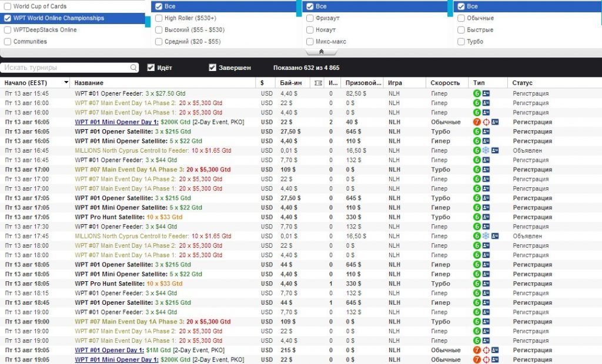The width and height of the screenshot is (602, 364).
Task: Enable the High Roller ($530+) filter
Action: click(159, 18)
